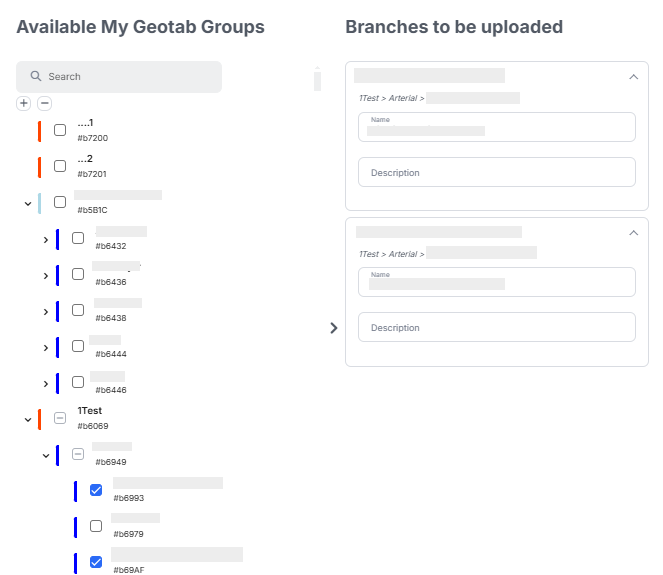Expand the #b6446 group tree node

click(x=46, y=383)
